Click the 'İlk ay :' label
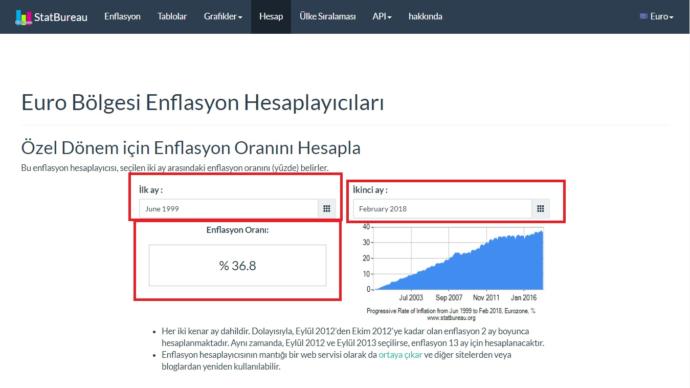This screenshot has width=690, height=388. (151, 190)
